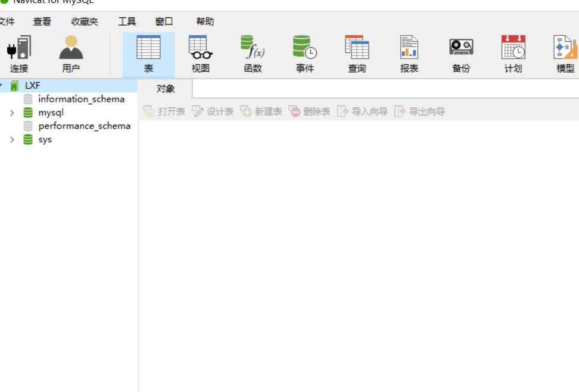Open the 连接 (Connection) tool
The image size is (579, 392).
(19, 54)
